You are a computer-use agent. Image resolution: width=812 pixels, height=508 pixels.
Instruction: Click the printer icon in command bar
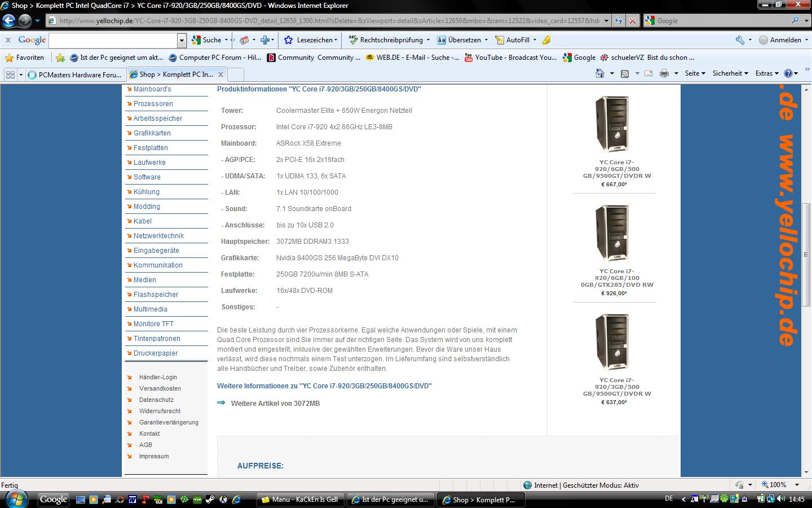coord(664,73)
